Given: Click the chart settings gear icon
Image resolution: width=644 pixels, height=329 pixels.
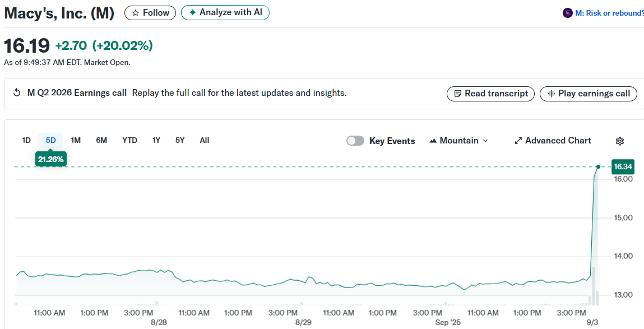Looking at the screenshot, I should click(620, 141).
